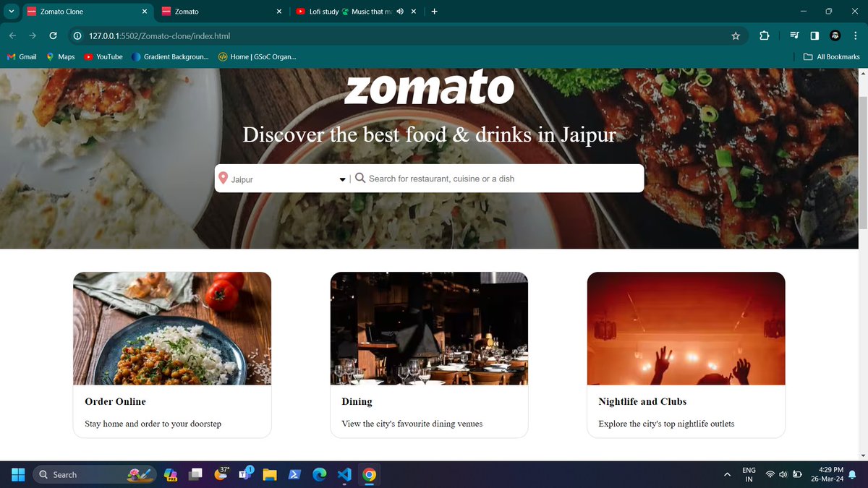Click the Order Online card title

pos(115,401)
